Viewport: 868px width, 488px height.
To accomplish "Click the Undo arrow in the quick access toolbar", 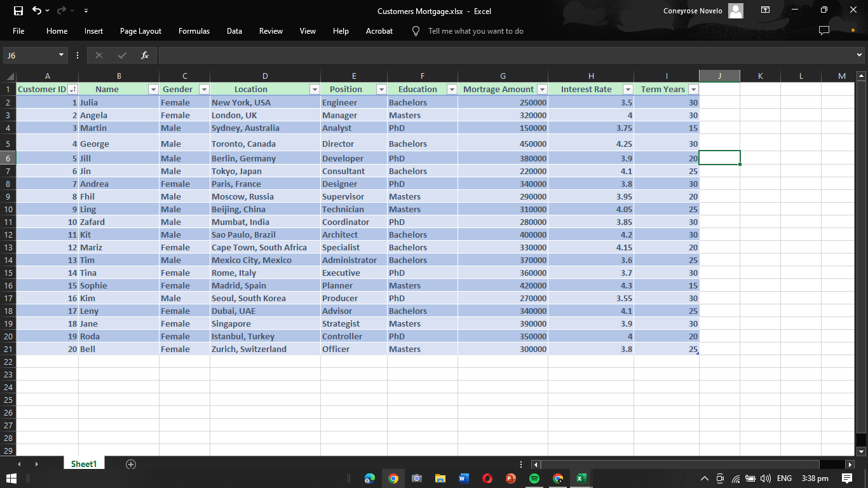I will (x=37, y=11).
